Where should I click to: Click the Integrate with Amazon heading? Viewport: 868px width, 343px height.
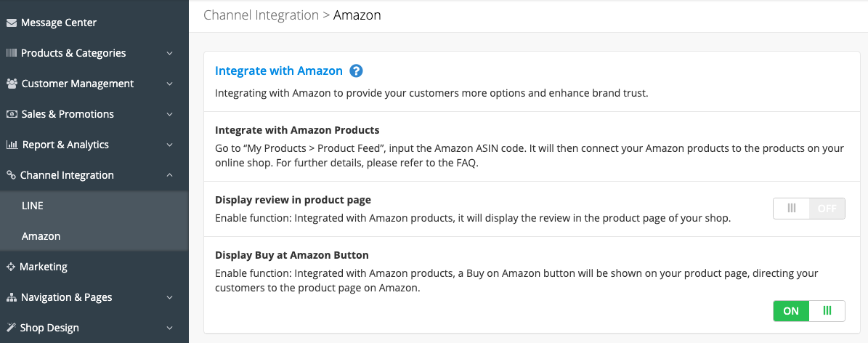tap(279, 71)
